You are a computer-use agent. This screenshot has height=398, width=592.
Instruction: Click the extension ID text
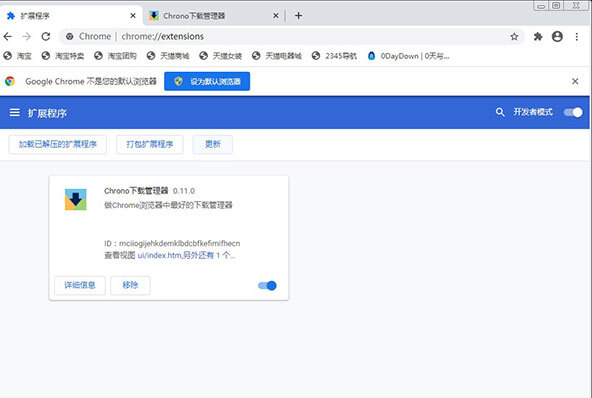[x=172, y=243]
